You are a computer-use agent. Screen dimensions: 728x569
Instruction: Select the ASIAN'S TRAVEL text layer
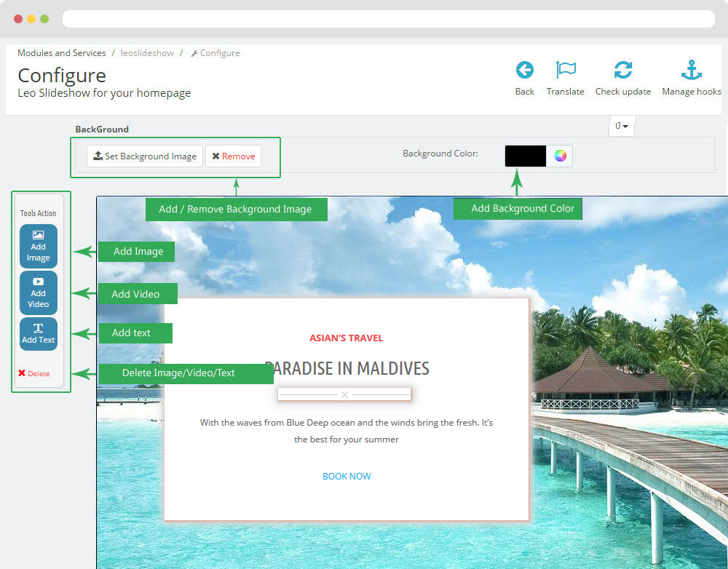pyautogui.click(x=347, y=338)
